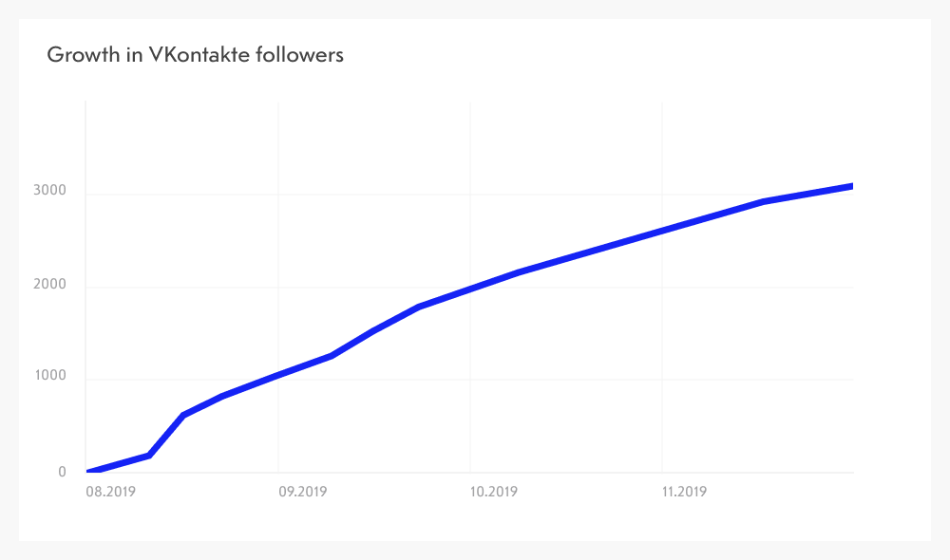The height and width of the screenshot is (560, 950).
Task: Click the 2000 y-axis label
Action: (x=48, y=287)
